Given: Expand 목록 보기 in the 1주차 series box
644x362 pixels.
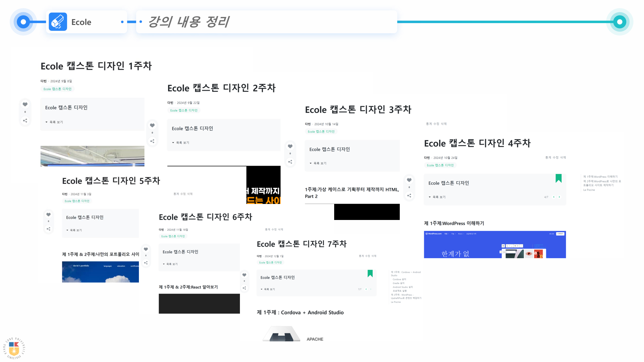Looking at the screenshot, I should (55, 122).
